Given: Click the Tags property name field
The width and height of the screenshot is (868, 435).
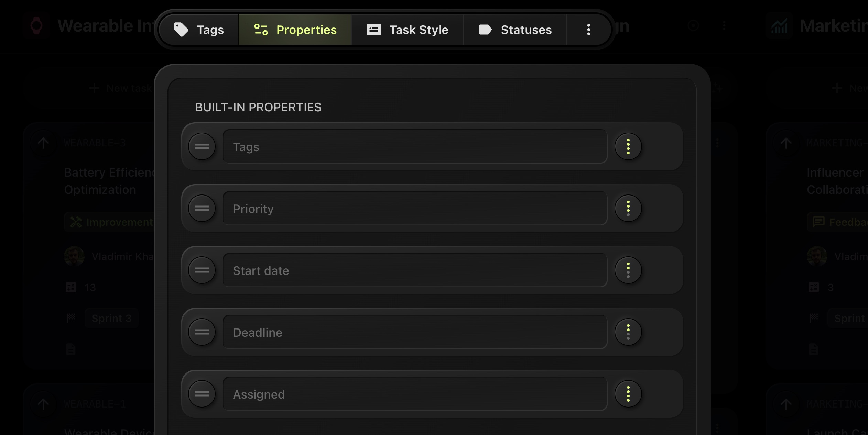Looking at the screenshot, I should (x=414, y=147).
